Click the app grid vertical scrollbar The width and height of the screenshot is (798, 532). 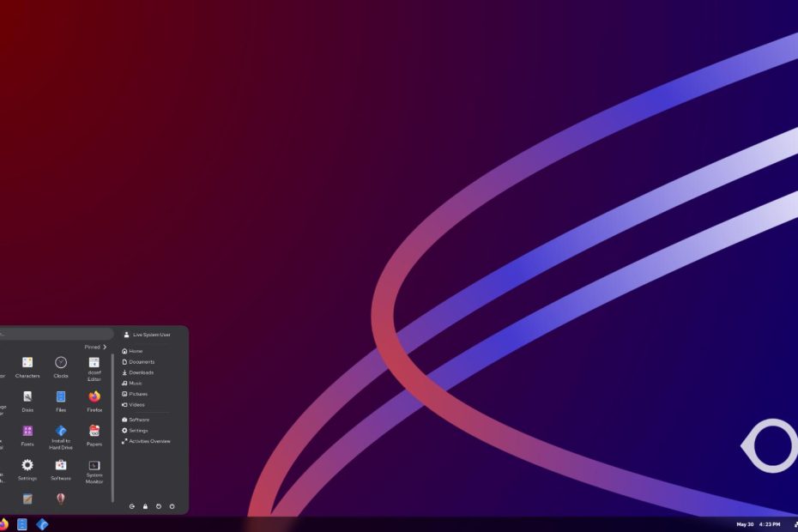point(112,427)
